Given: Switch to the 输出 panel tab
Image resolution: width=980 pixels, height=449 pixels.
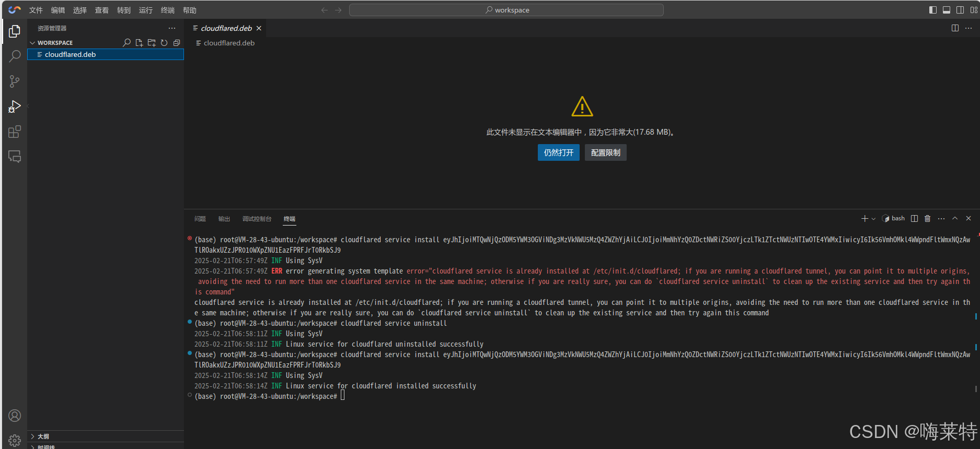Looking at the screenshot, I should click(x=224, y=219).
